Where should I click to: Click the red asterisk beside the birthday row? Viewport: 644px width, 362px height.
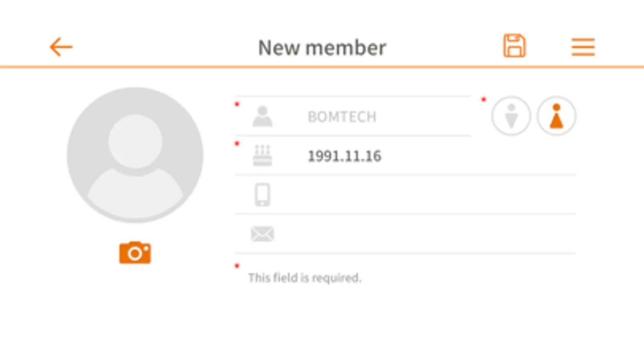tap(237, 144)
